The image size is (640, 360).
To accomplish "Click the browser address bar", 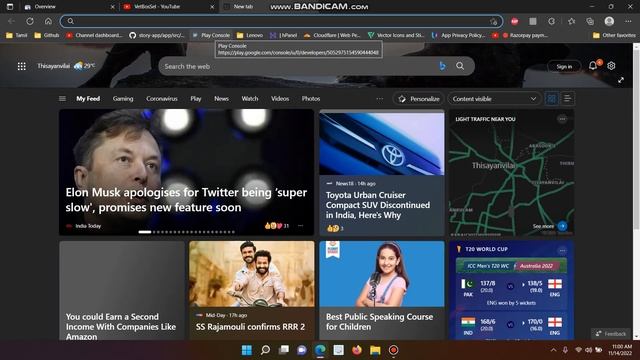I will (282, 21).
